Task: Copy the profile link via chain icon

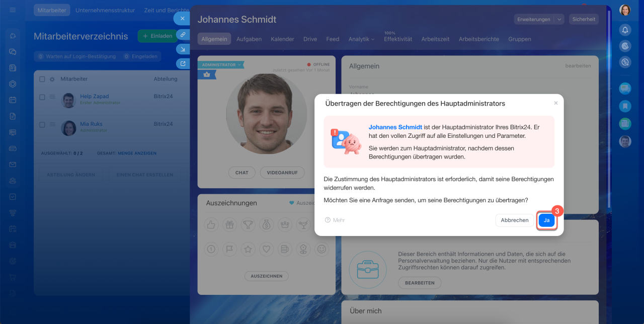Action: (183, 35)
